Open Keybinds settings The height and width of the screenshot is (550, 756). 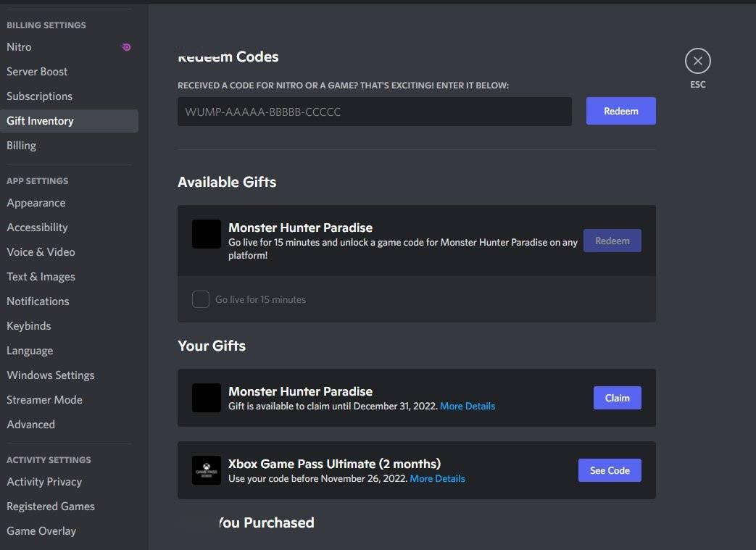(x=29, y=325)
